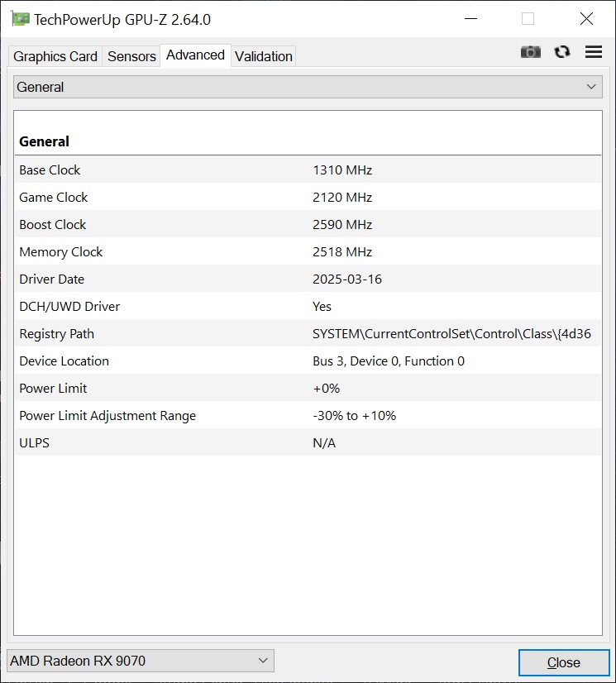This screenshot has width=616, height=683.
Task: Minimize the GPU-Z window
Action: click(x=471, y=19)
